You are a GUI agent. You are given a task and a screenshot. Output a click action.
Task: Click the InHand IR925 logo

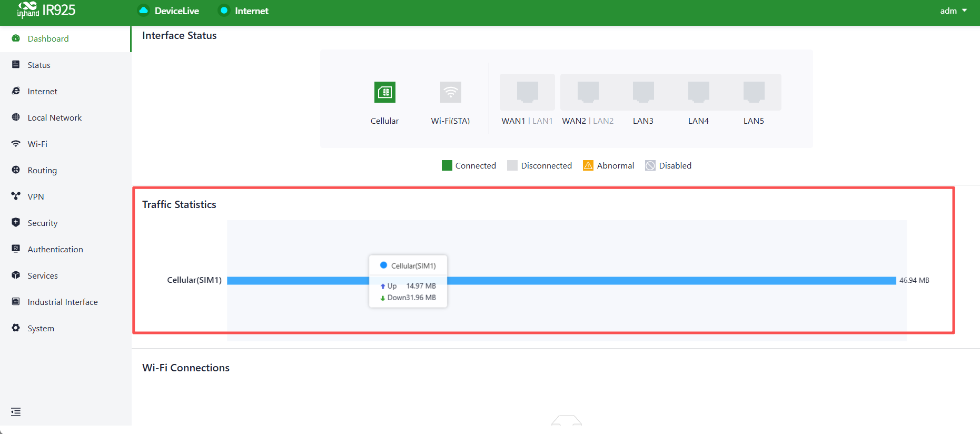tap(46, 10)
